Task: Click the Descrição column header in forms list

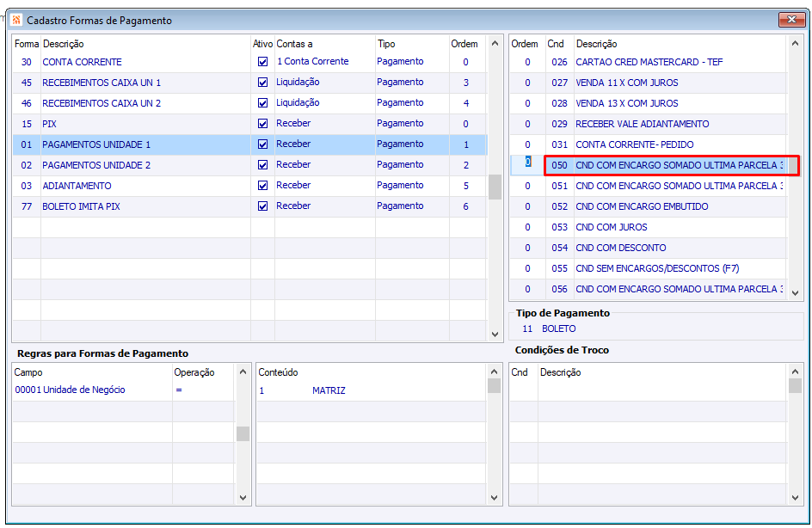Action: 63,44
